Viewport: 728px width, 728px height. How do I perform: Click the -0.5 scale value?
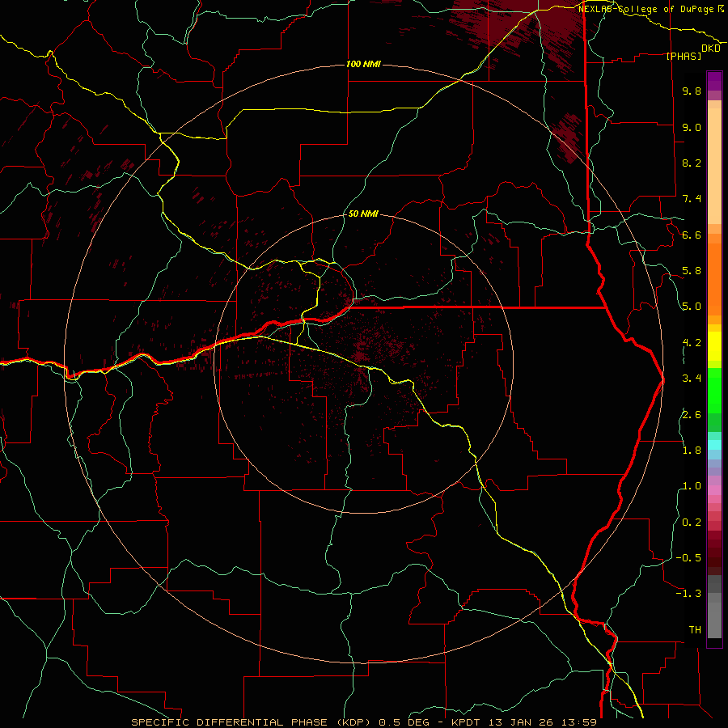(x=688, y=558)
